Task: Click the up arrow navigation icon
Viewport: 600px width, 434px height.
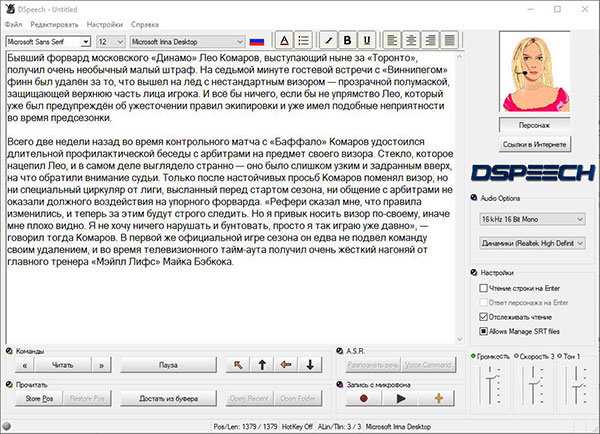Action: (x=262, y=365)
